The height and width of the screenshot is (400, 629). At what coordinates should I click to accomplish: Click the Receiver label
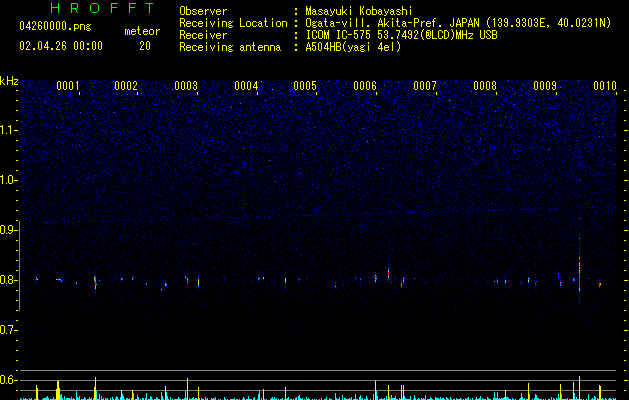(x=203, y=35)
